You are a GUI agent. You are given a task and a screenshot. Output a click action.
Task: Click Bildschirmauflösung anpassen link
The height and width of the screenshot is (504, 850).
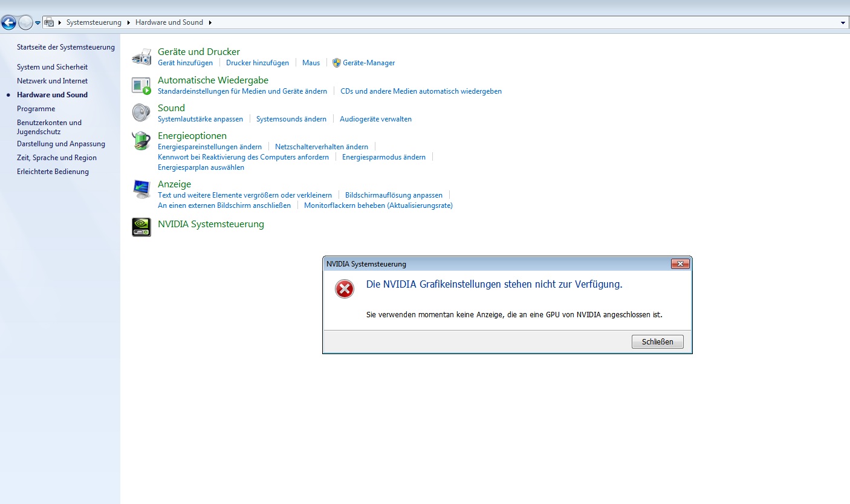tap(394, 195)
